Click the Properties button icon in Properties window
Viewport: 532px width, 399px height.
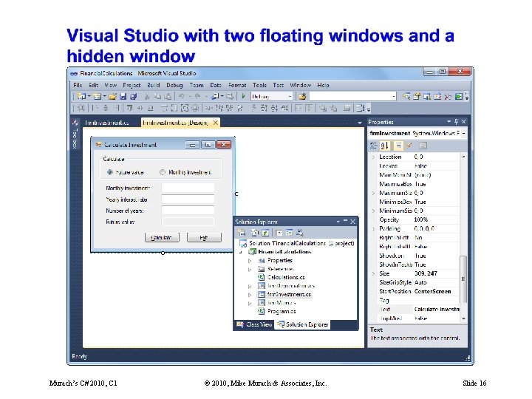[398, 146]
